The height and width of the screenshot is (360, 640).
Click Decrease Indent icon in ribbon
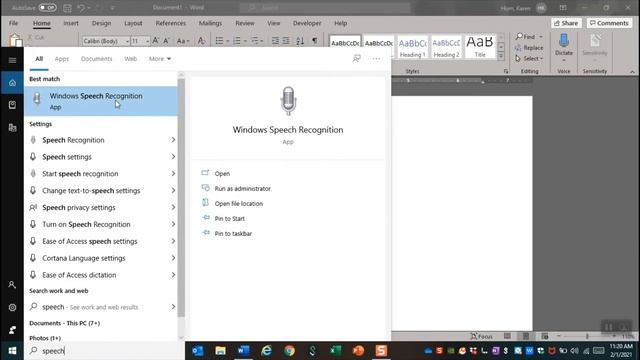(x=276, y=40)
